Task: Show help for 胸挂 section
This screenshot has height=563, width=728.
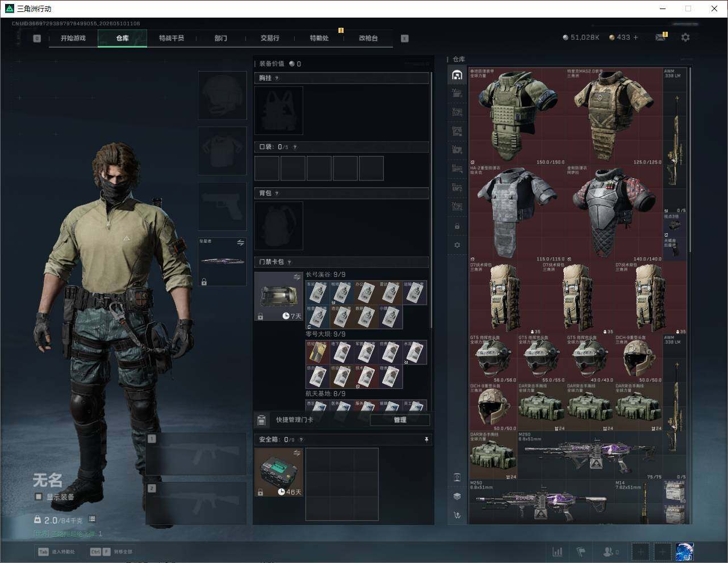Action: pyautogui.click(x=277, y=78)
